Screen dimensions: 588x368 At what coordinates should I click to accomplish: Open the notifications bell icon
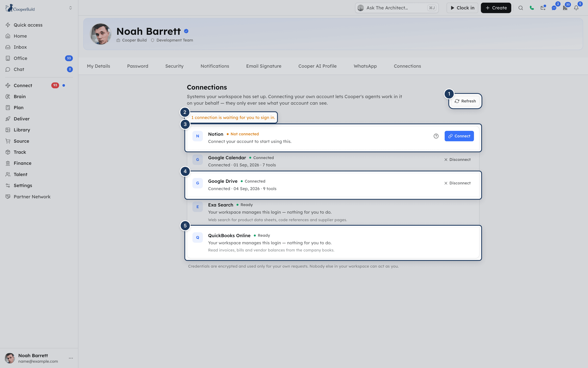tap(576, 8)
